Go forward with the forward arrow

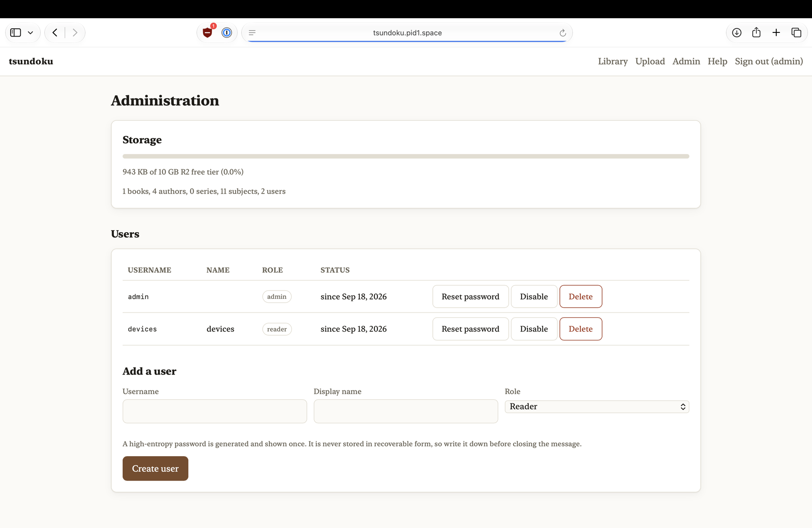click(75, 32)
